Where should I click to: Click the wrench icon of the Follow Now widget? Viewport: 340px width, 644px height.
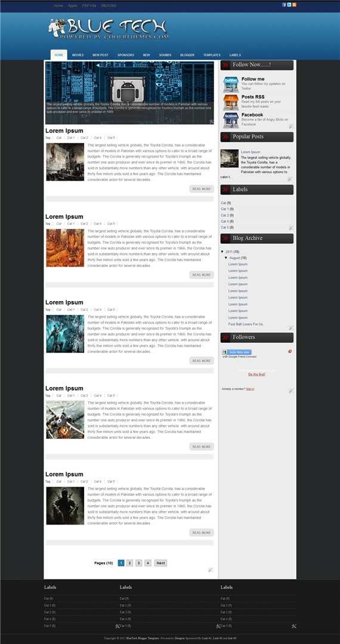290,126
